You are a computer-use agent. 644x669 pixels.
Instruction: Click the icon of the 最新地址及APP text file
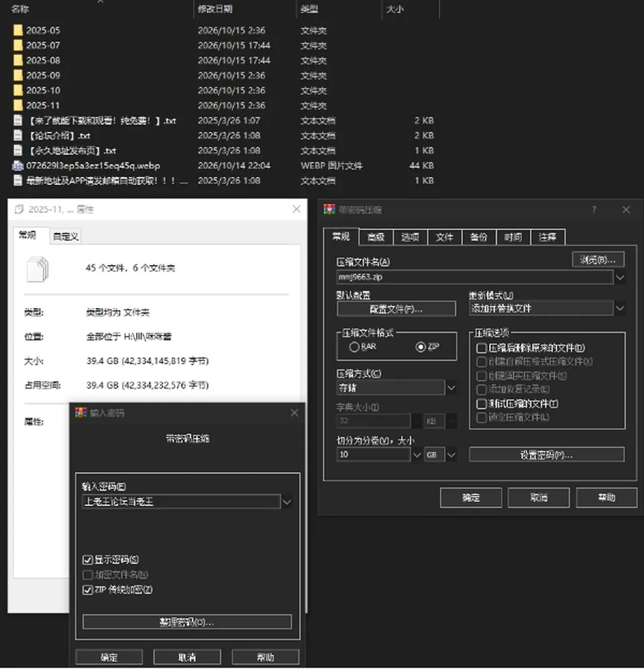point(18,181)
